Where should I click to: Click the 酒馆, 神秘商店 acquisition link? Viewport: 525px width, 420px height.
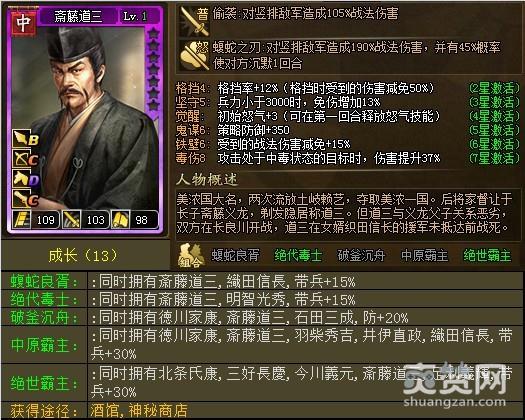139,411
